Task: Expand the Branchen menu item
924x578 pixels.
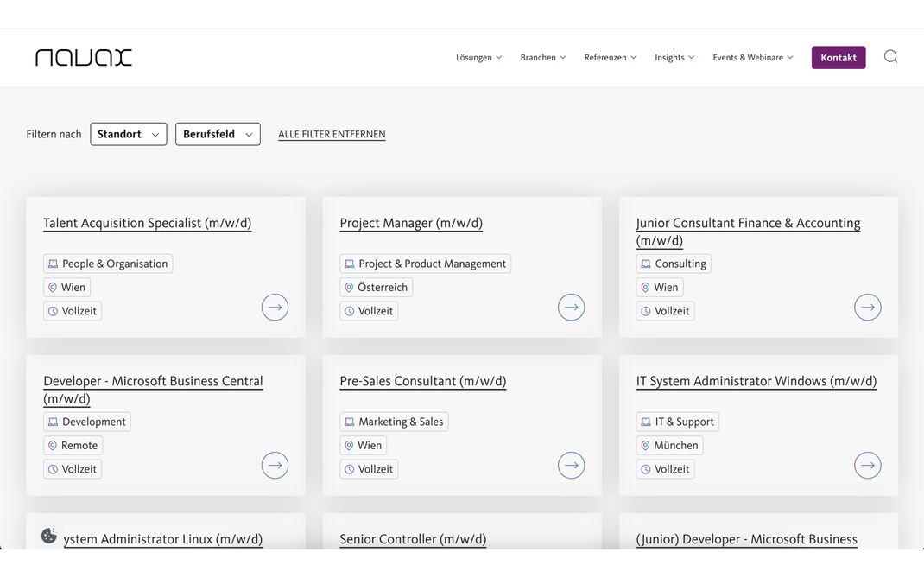Action: point(542,58)
